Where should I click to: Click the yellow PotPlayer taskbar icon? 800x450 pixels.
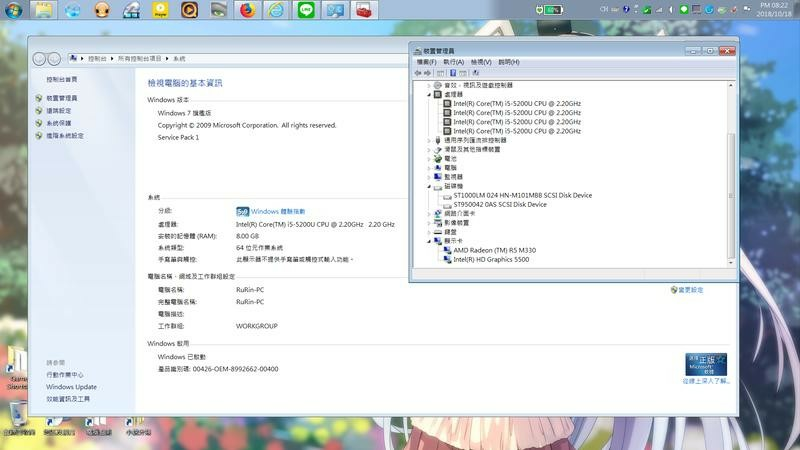(160, 10)
